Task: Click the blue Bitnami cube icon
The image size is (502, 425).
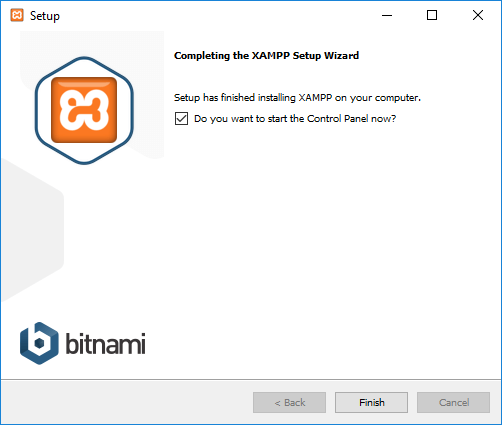Action: pyautogui.click(x=39, y=343)
